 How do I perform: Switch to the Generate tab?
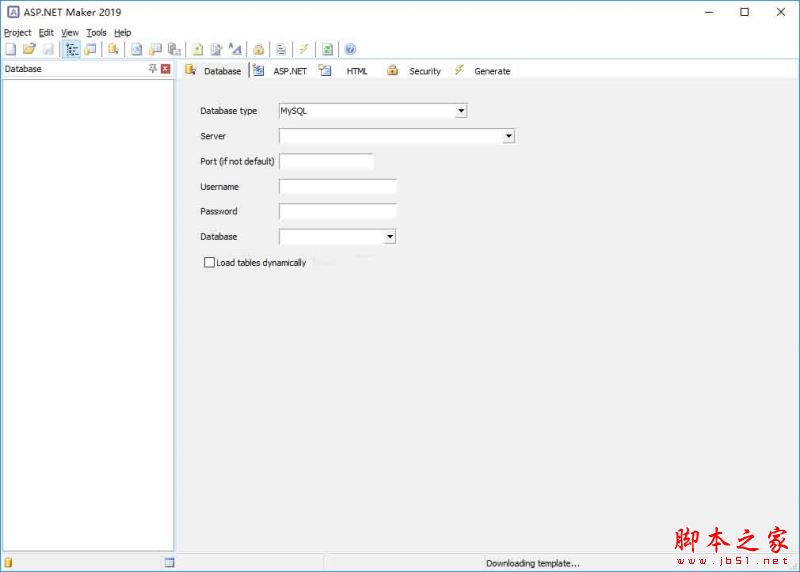(x=482, y=71)
